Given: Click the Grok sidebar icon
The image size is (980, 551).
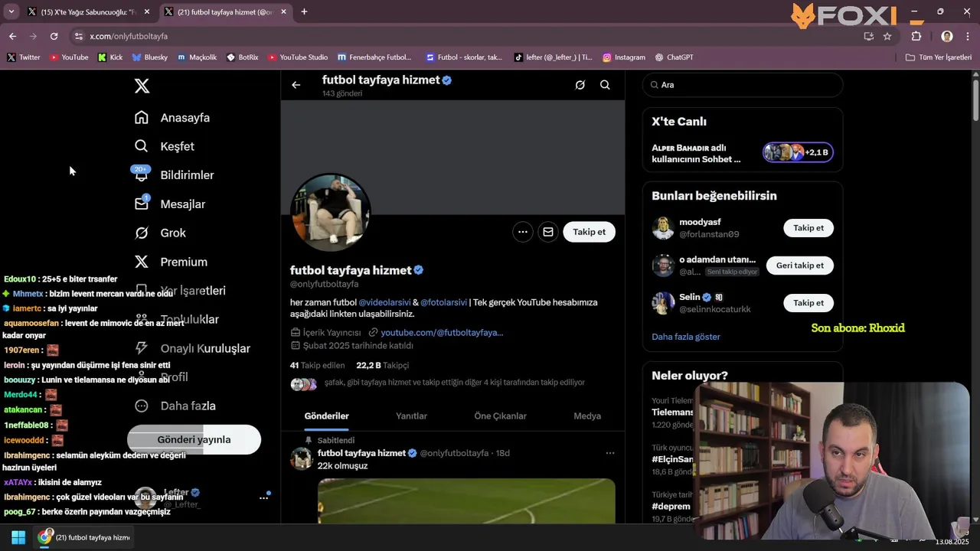Looking at the screenshot, I should [x=142, y=233].
